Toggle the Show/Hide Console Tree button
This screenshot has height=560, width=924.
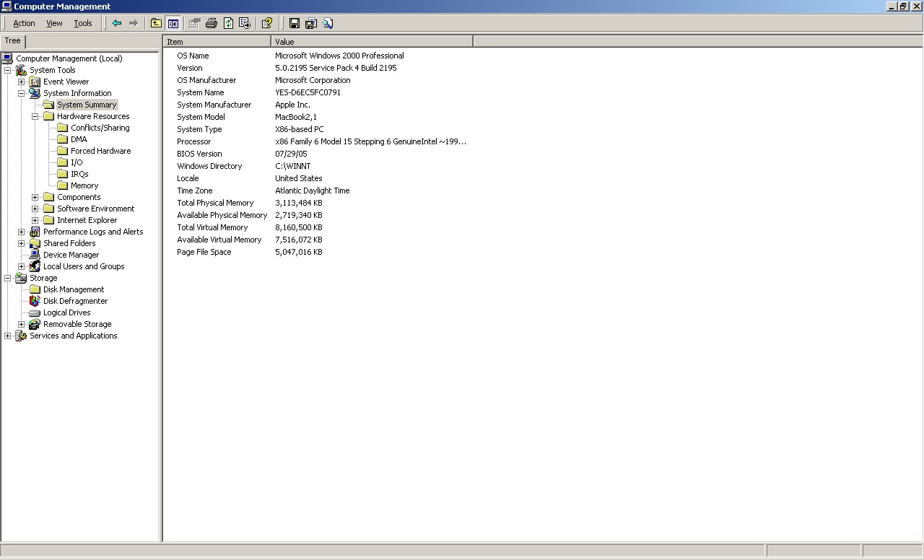pyautogui.click(x=173, y=23)
